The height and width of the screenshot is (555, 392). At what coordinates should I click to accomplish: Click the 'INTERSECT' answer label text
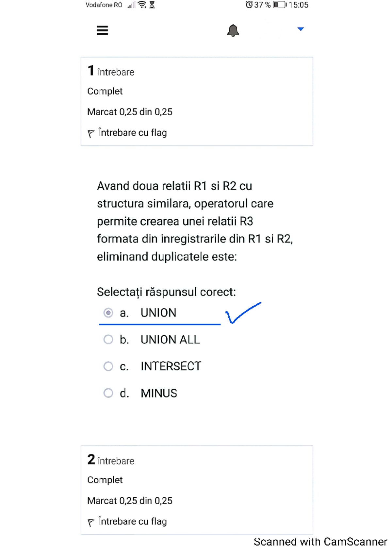[171, 366]
